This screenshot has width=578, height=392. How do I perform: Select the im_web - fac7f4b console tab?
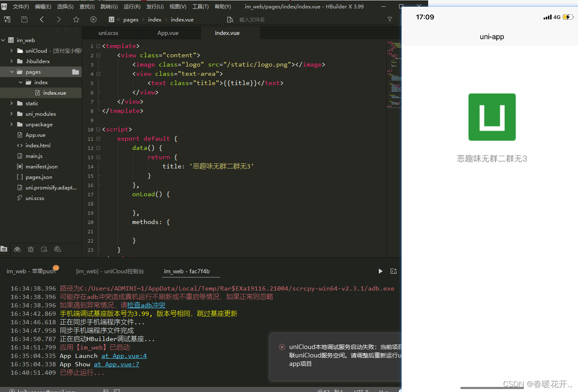(187, 271)
